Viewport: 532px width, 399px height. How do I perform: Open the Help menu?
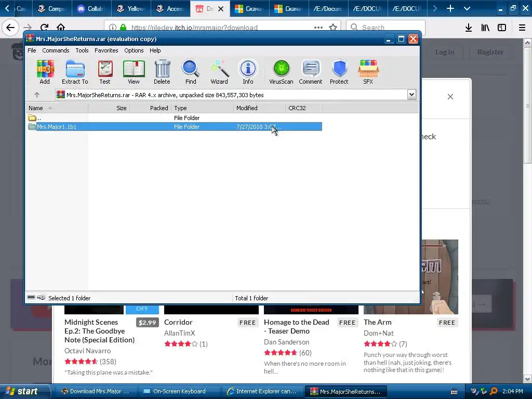pyautogui.click(x=155, y=50)
